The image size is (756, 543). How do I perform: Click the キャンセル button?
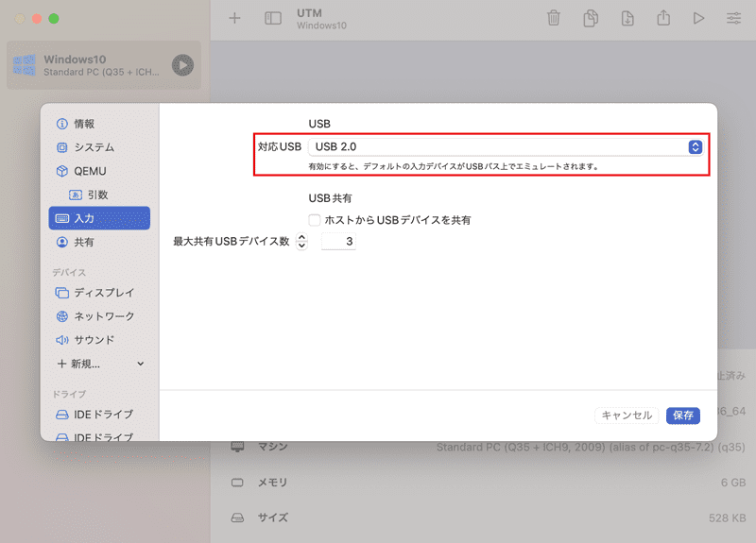click(x=627, y=416)
